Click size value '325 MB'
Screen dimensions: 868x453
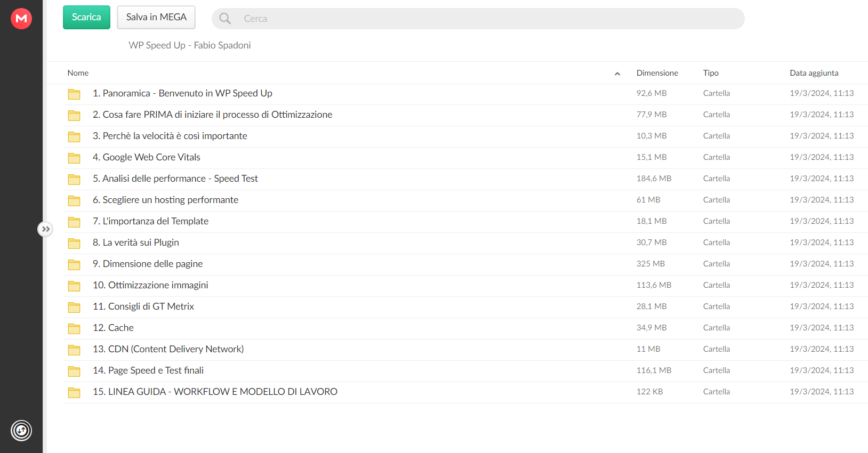[650, 264]
